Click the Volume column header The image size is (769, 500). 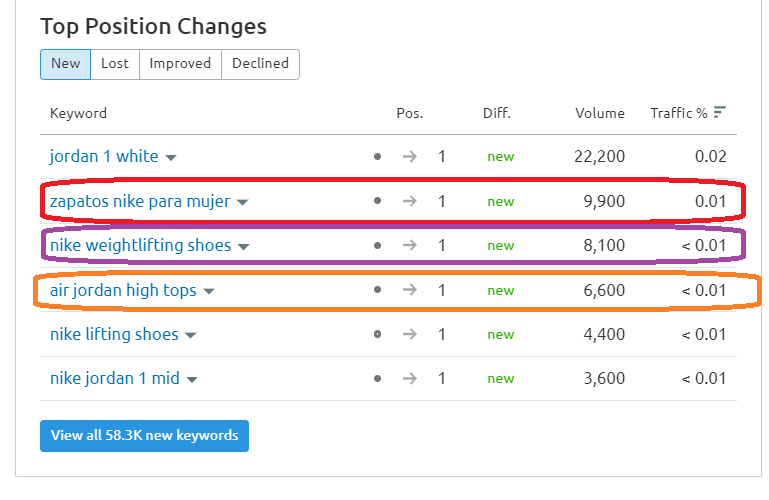(x=600, y=113)
